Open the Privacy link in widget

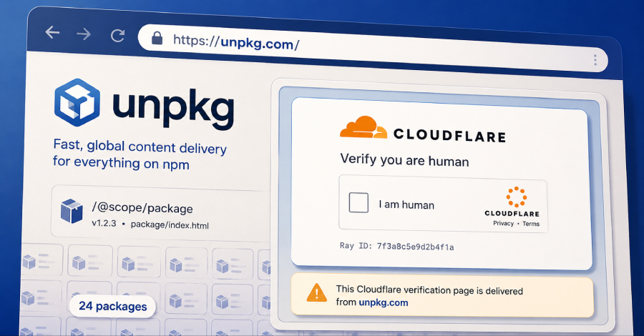pyautogui.click(x=504, y=223)
